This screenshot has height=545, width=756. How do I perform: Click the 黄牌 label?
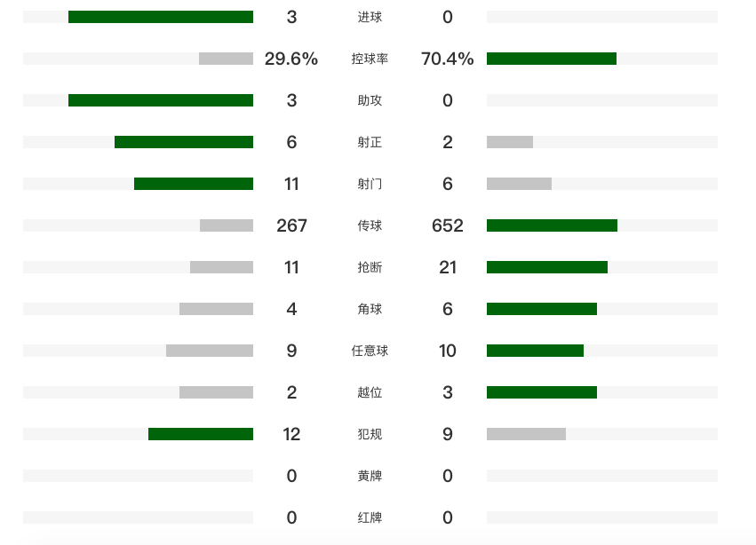tap(370, 476)
